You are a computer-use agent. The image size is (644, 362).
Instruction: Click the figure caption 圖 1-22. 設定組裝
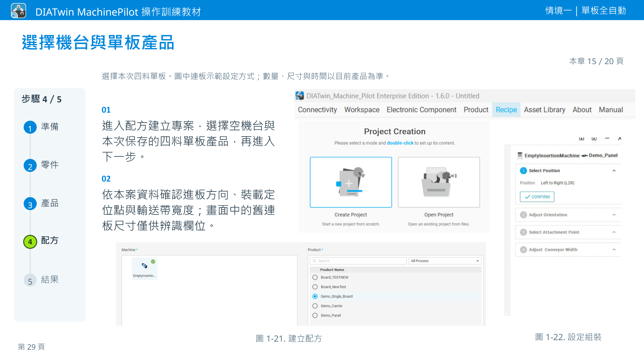coord(568,337)
